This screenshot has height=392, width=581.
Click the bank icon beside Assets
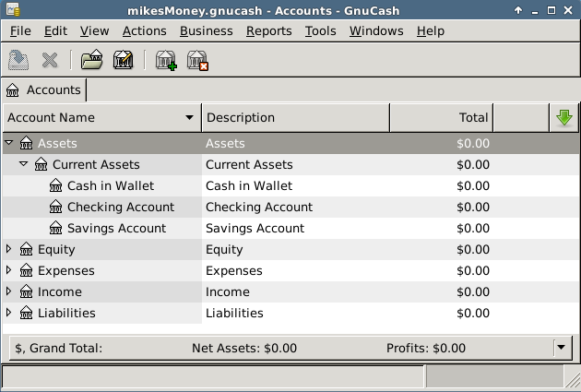coord(26,143)
